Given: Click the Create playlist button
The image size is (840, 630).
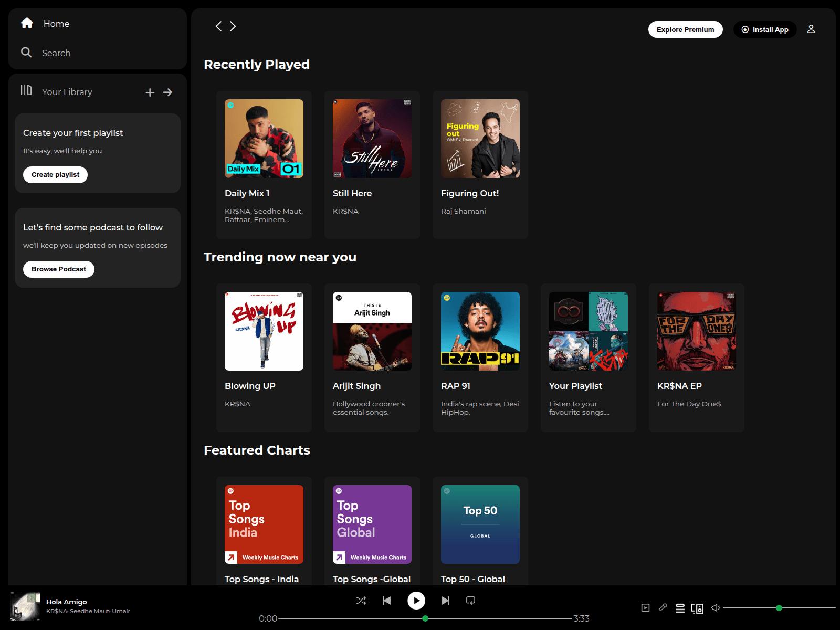Looking at the screenshot, I should [55, 175].
